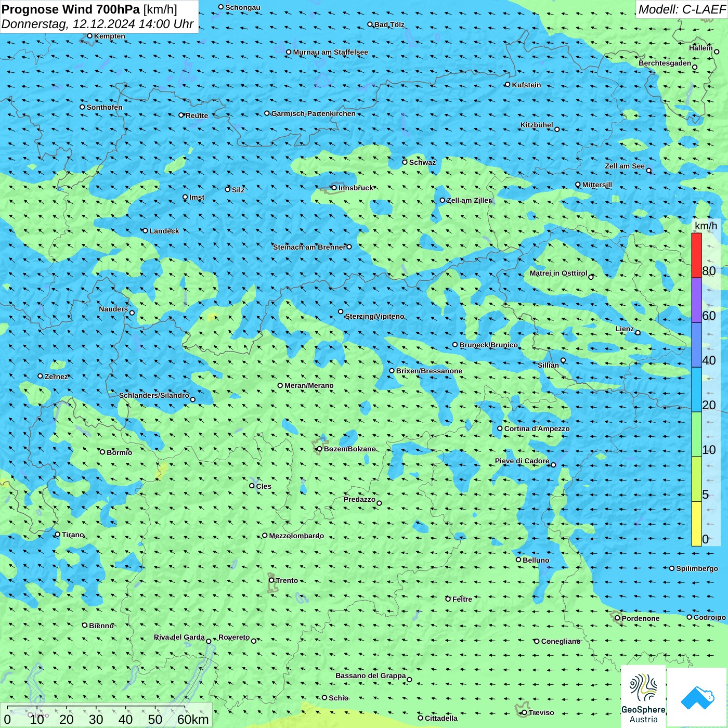728x728 pixels.
Task: Click the 'Bassano del Grappa' label
Action: point(370,675)
